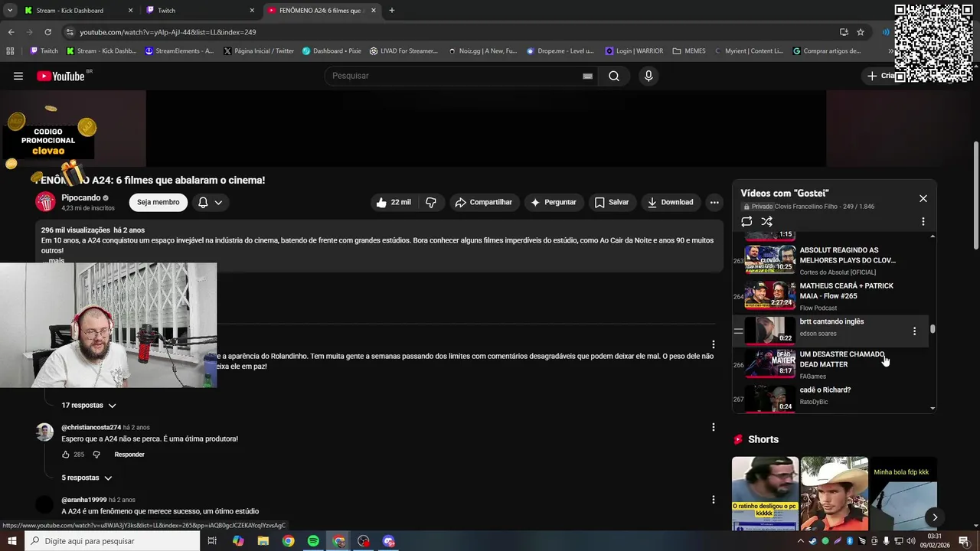Open the Login | WARRIOR bookmark
This screenshot has width=980, height=551.
click(x=634, y=51)
